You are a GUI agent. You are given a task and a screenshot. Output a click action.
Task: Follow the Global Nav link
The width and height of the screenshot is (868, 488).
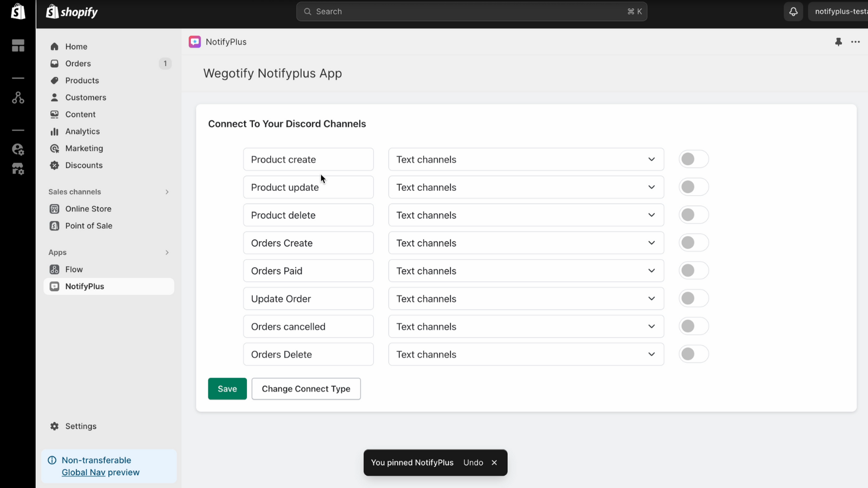(x=84, y=472)
